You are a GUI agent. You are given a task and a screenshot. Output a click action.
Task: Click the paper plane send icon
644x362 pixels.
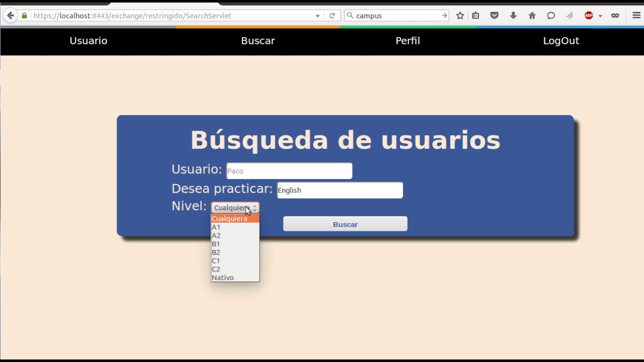(x=570, y=16)
